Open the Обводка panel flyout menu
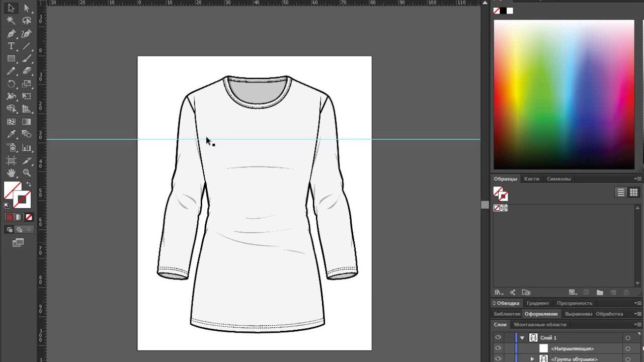 coord(638,303)
